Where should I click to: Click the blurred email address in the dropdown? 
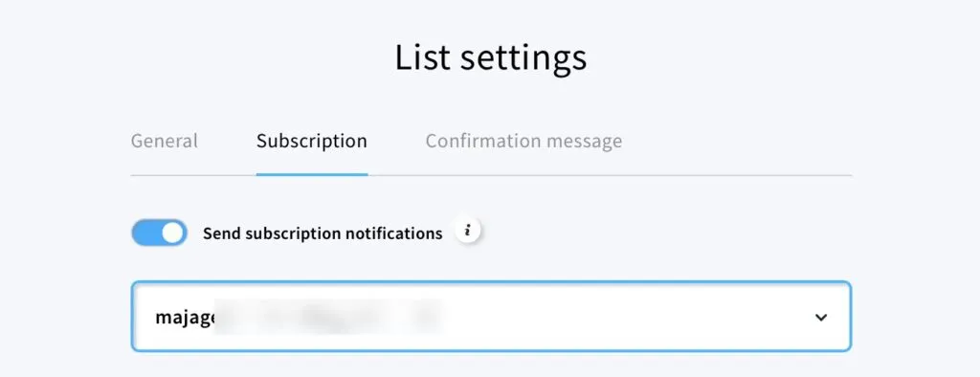[x=328, y=317]
